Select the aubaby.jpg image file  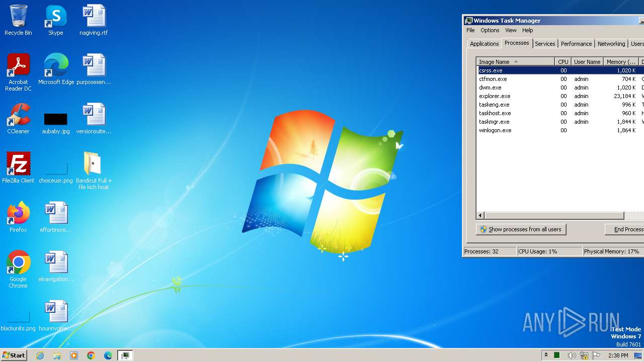pyautogui.click(x=56, y=122)
